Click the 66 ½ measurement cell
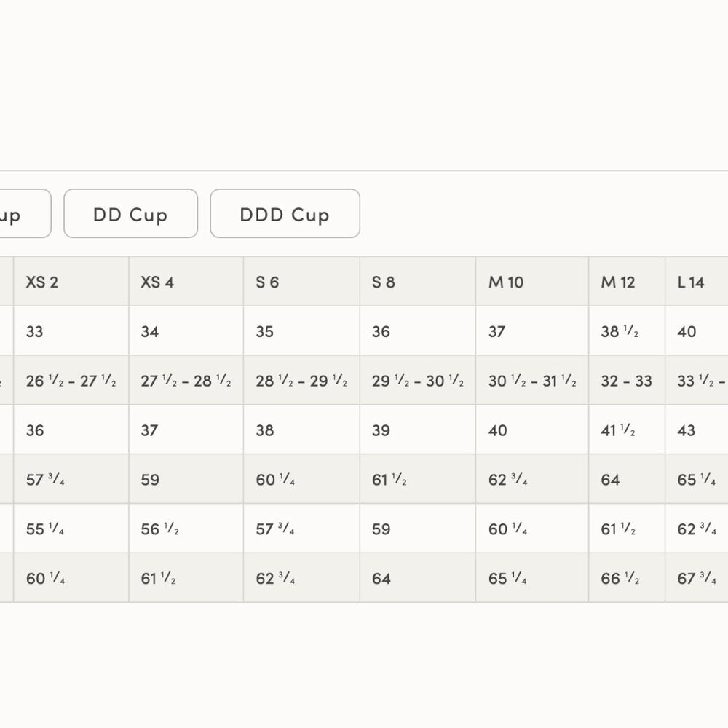 [x=620, y=579]
